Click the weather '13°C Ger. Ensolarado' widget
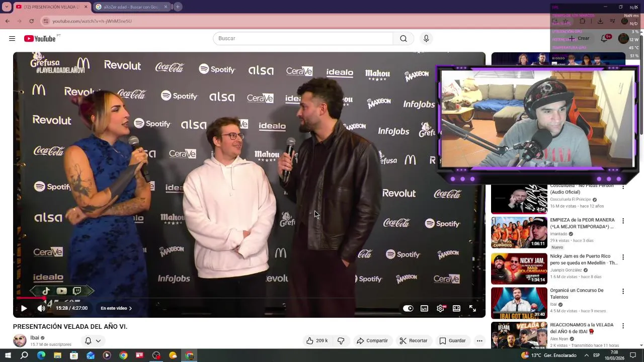This screenshot has width=644, height=362. tap(549, 355)
